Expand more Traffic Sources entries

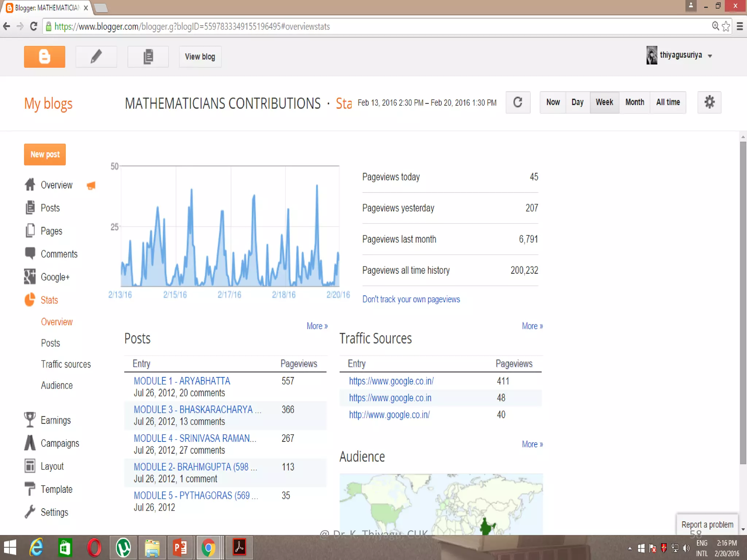click(532, 326)
